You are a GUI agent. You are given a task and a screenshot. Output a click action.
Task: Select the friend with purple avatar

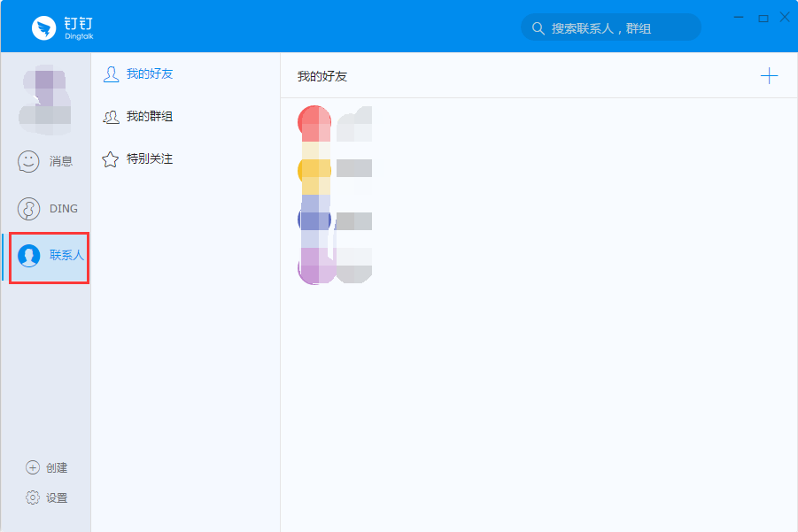click(315, 266)
